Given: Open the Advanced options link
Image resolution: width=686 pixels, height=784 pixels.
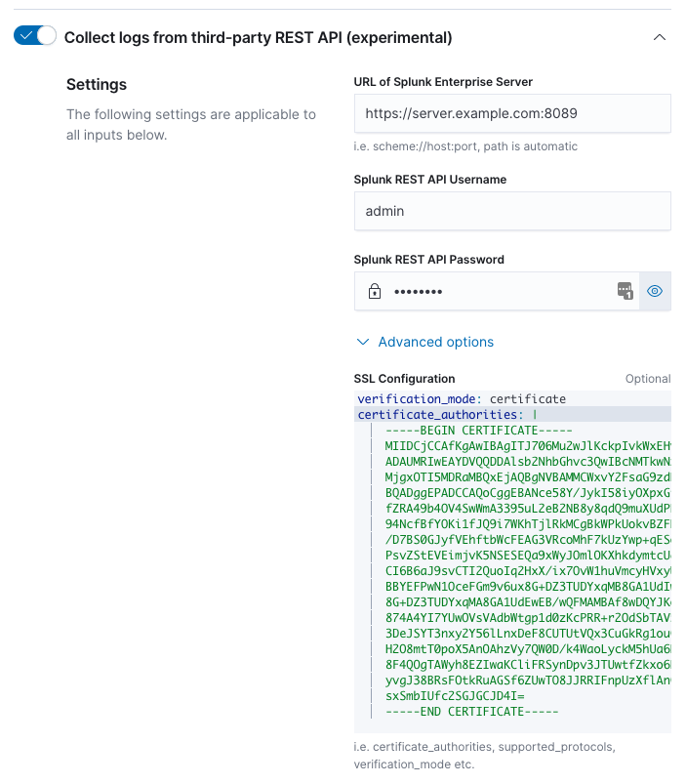Looking at the screenshot, I should point(433,342).
